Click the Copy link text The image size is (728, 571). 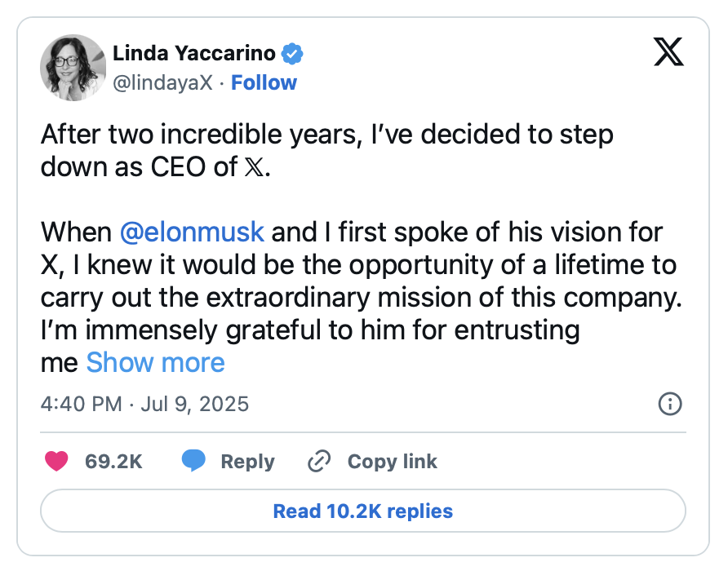pyautogui.click(x=393, y=462)
